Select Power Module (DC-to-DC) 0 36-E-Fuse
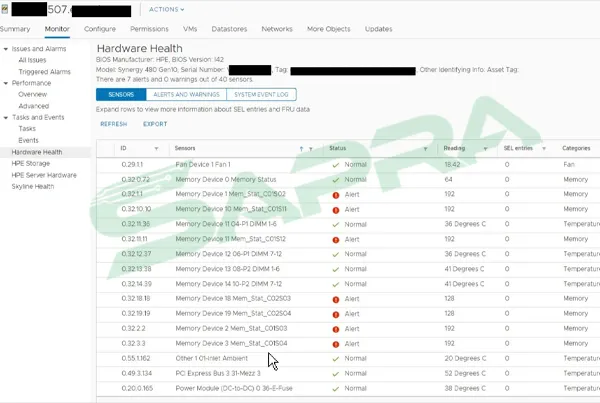Image resolution: width=600 pixels, height=403 pixels. (234, 388)
